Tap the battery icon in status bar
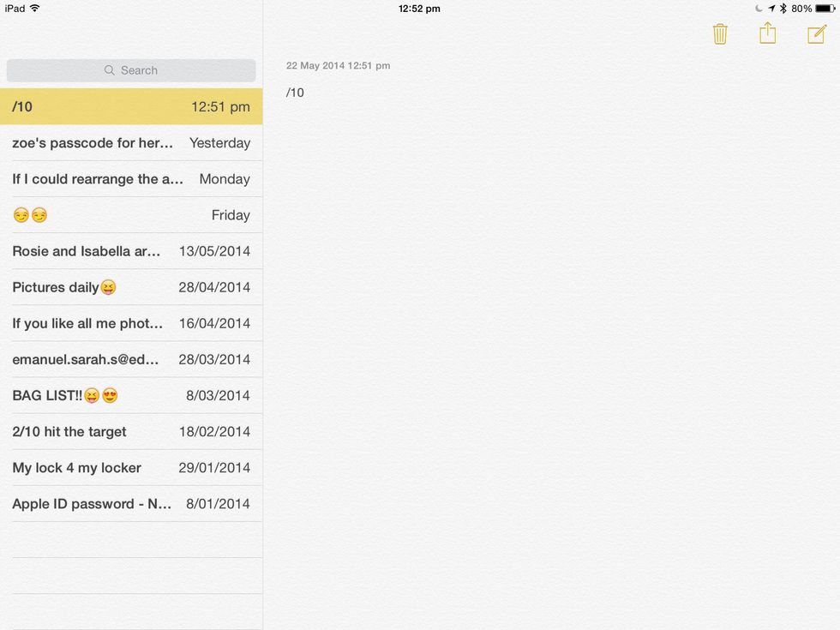Viewport: 840px width, 630px height. [x=824, y=9]
